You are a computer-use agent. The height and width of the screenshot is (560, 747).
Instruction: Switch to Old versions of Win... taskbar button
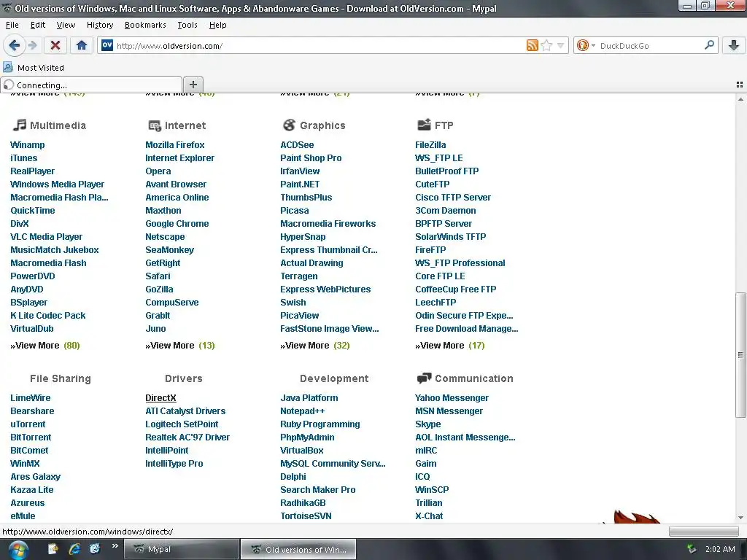tap(298, 549)
